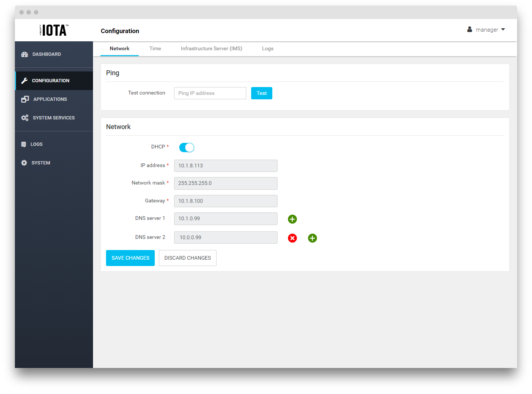Remove DNS server 2 with red X
This screenshot has width=532, height=394.
pyautogui.click(x=292, y=238)
